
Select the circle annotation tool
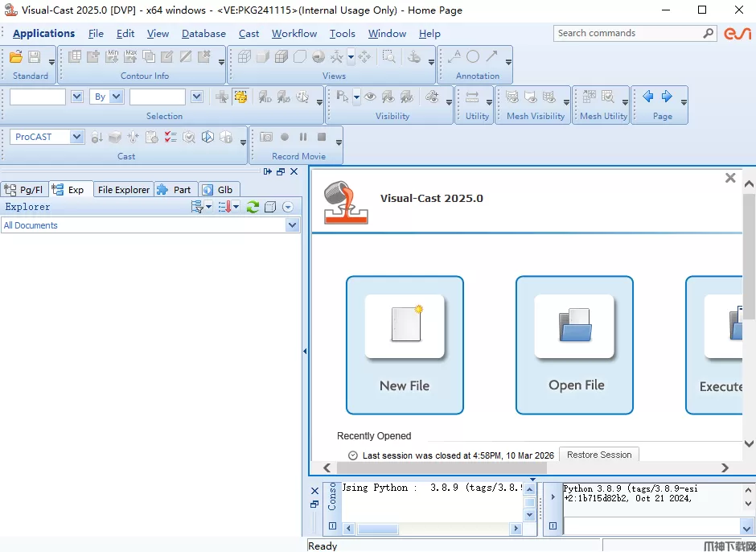click(473, 57)
